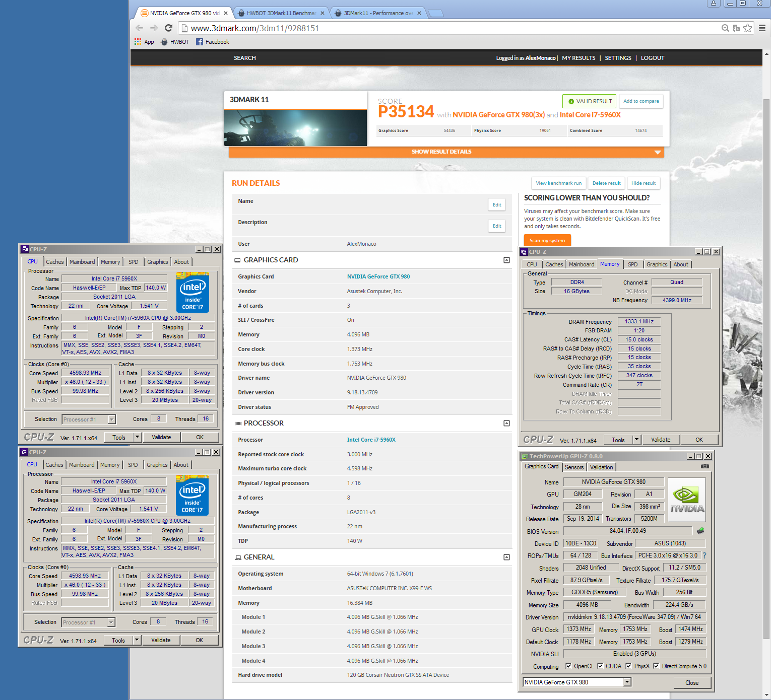Viewport: 771px width, 700px height.
Task: Open a new browser tab
Action: (x=436, y=13)
